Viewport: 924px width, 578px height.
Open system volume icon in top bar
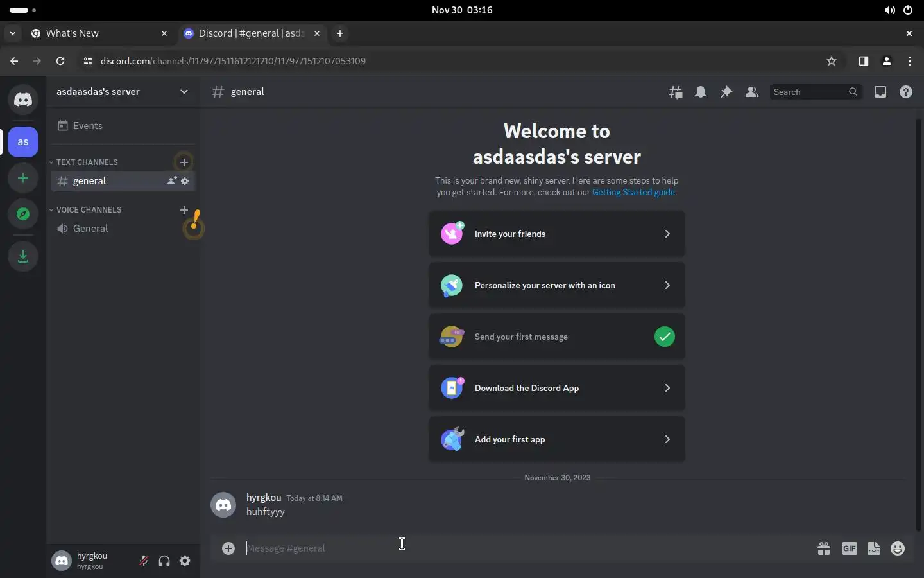coord(889,10)
